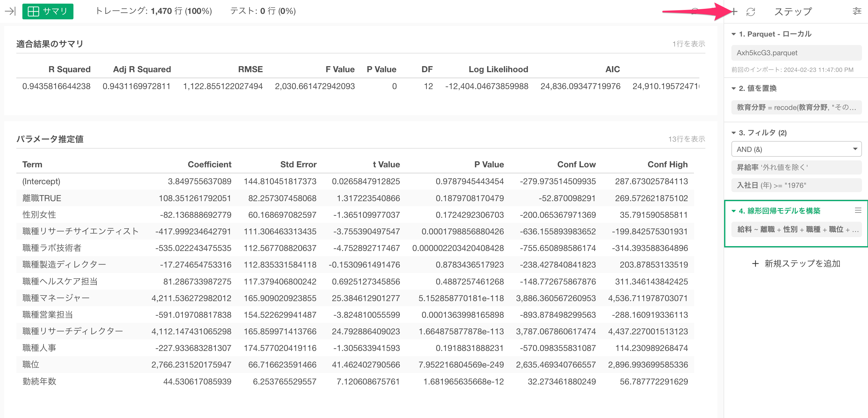Collapse step 2 値を置換
The height and width of the screenshot is (418, 868).
coord(733,88)
